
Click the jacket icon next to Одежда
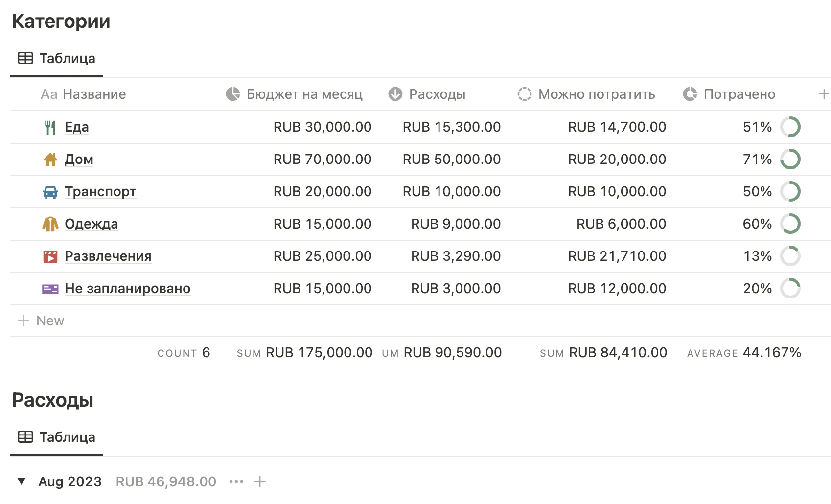click(50, 224)
